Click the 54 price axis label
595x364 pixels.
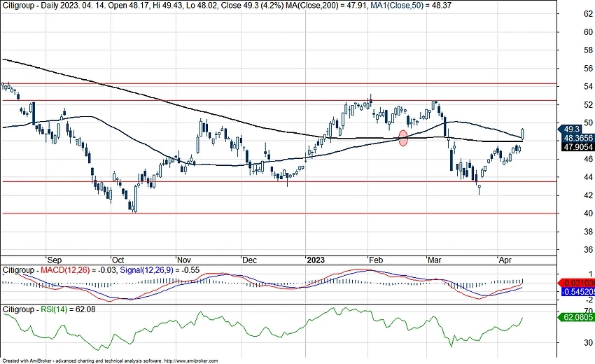point(588,87)
